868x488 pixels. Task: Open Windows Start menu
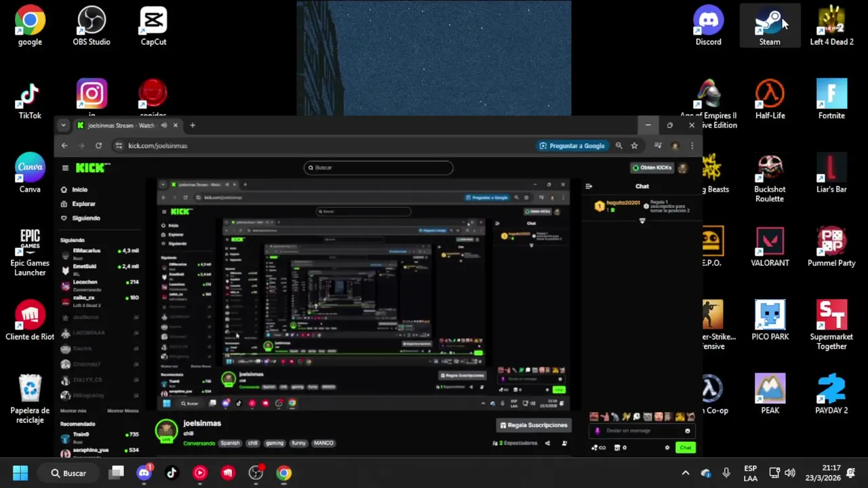pyautogui.click(x=20, y=473)
